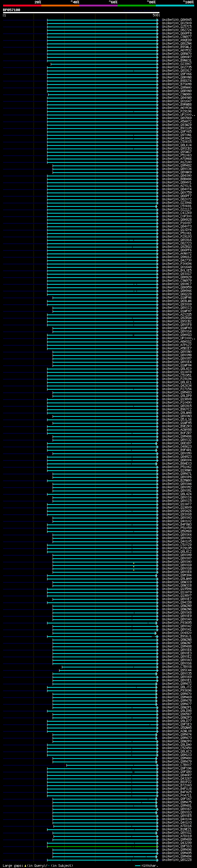197x868 pixels.
Task: Select label UniRef100_Q8LJT2
Action: pos(177,687)
